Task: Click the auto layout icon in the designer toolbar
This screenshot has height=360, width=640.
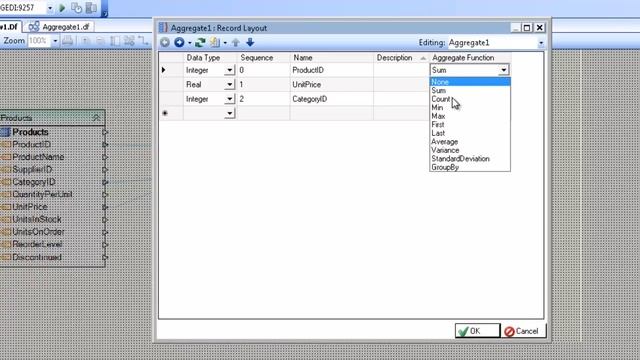Action: (129, 41)
